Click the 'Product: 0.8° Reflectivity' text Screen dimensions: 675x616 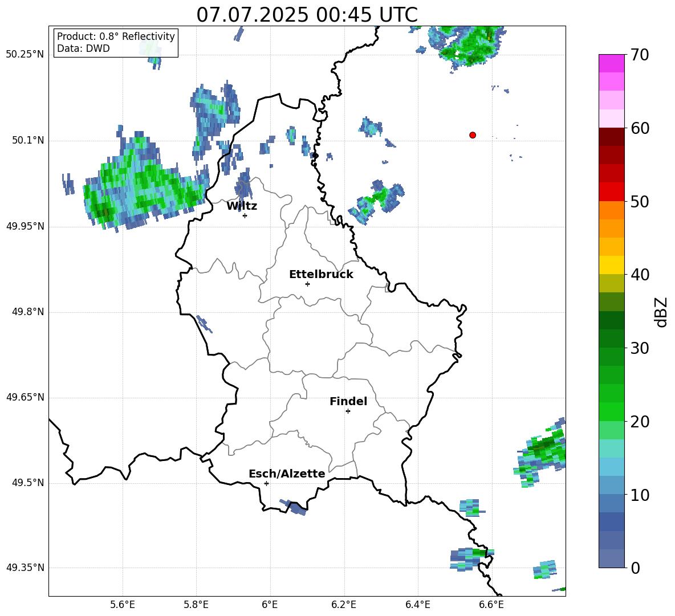116,36
